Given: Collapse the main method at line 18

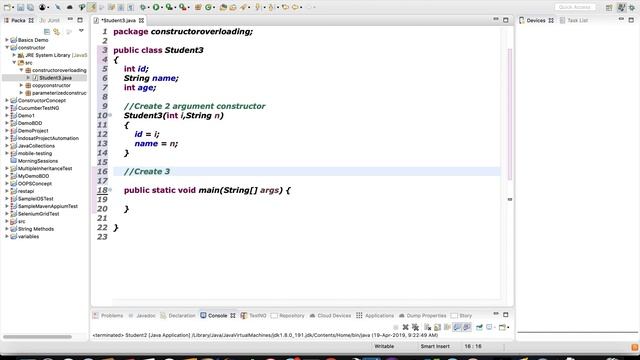Looking at the screenshot, I should tap(110, 190).
